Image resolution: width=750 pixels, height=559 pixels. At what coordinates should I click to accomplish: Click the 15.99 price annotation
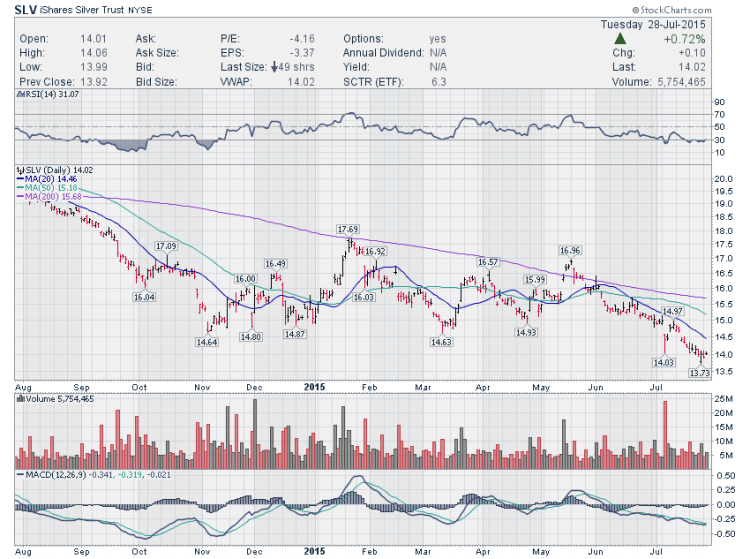pyautogui.click(x=534, y=280)
